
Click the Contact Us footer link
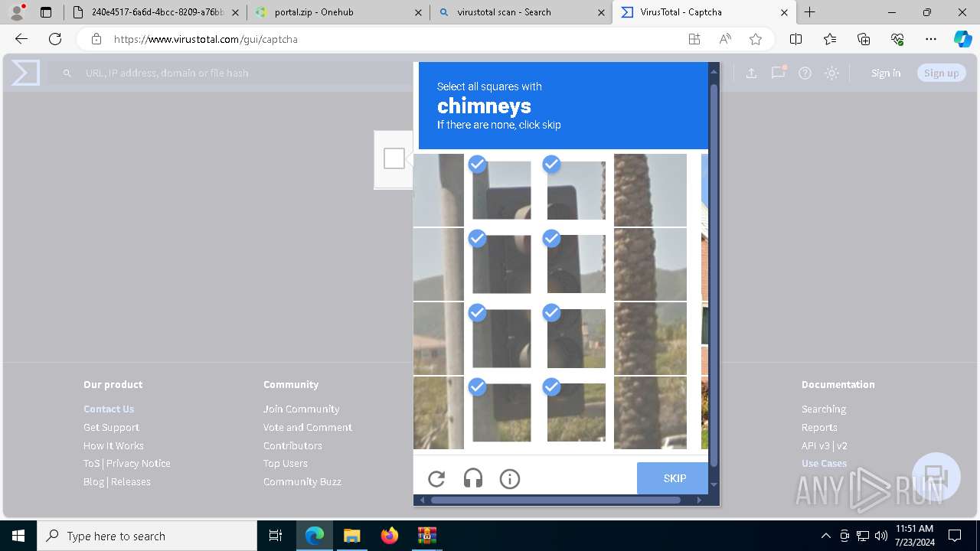coord(109,409)
